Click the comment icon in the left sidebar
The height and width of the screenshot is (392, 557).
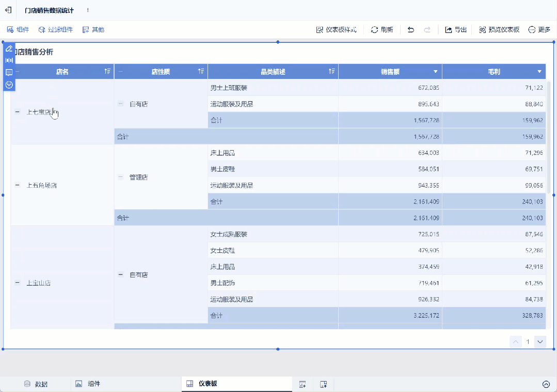(9, 73)
